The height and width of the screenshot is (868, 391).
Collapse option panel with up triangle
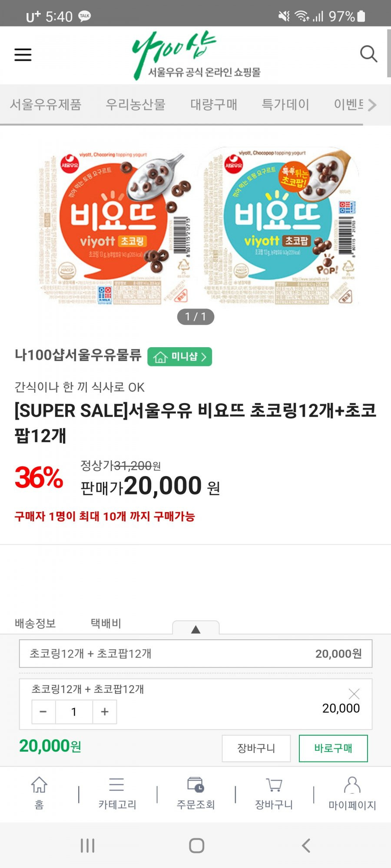point(196,629)
